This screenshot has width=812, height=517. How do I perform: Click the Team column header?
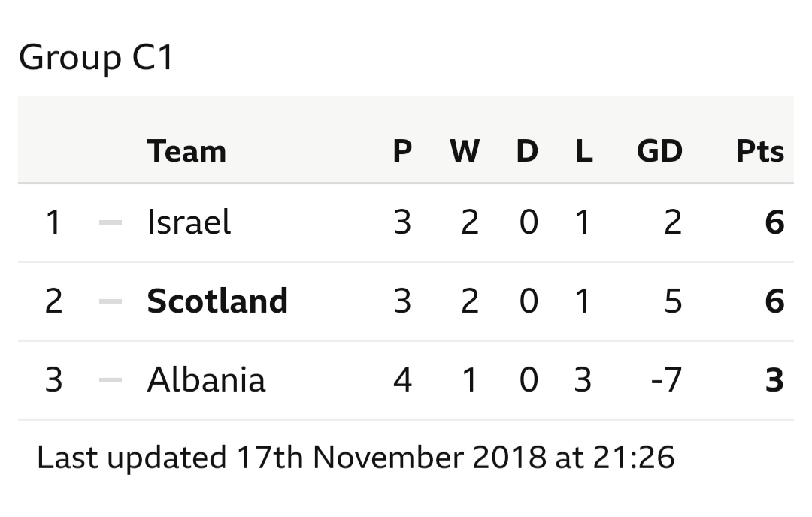click(x=186, y=151)
